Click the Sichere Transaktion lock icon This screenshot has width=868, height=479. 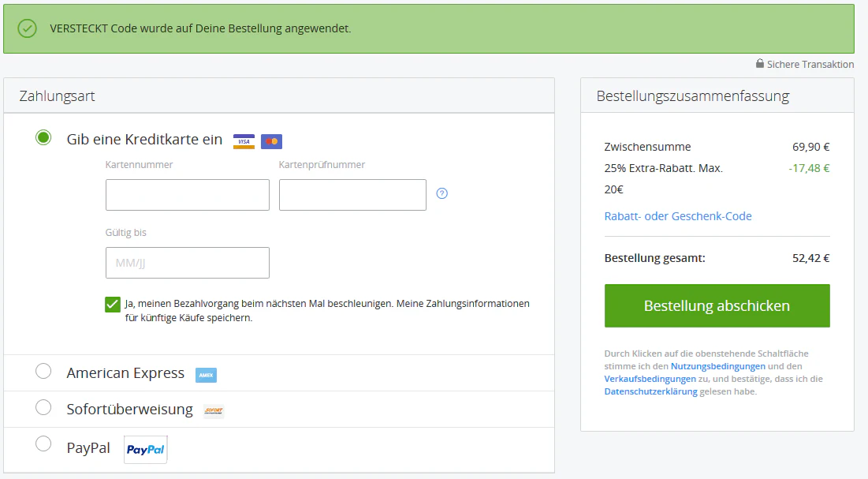click(x=760, y=64)
